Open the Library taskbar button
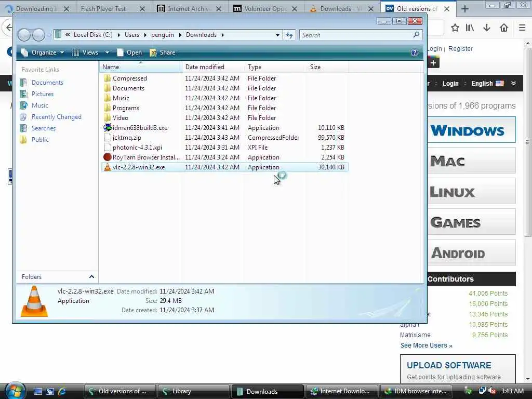This screenshot has width=532, height=399. (x=194, y=391)
